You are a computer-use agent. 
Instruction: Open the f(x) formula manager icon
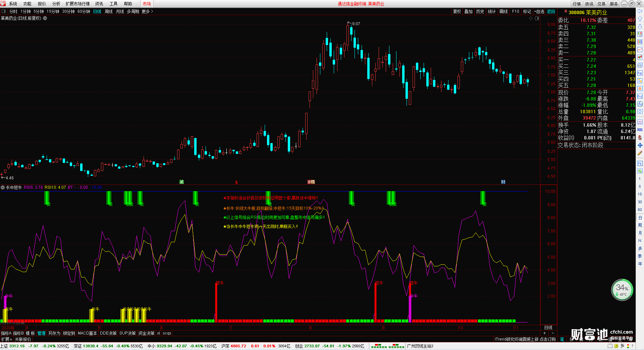640,104
